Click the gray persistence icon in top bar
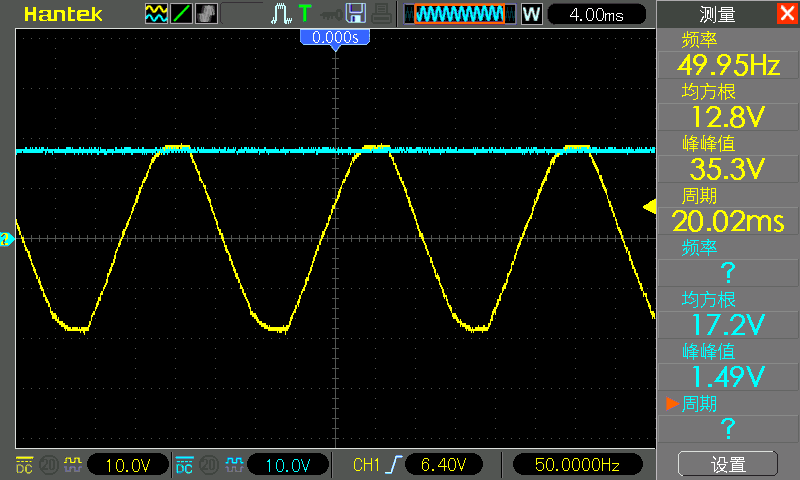 tap(206, 14)
